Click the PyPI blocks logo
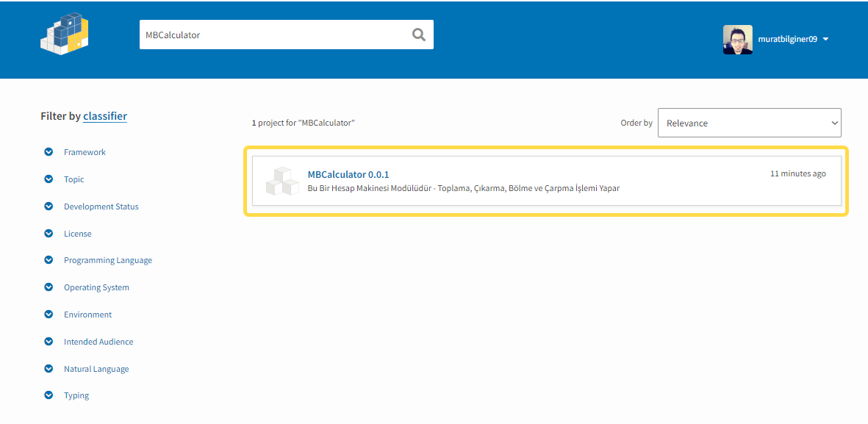Viewport: 868px width, 424px height. [x=64, y=33]
